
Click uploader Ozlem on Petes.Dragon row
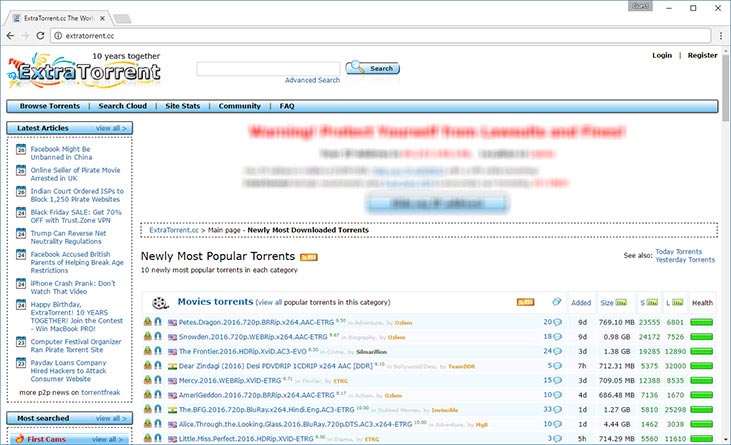403,323
